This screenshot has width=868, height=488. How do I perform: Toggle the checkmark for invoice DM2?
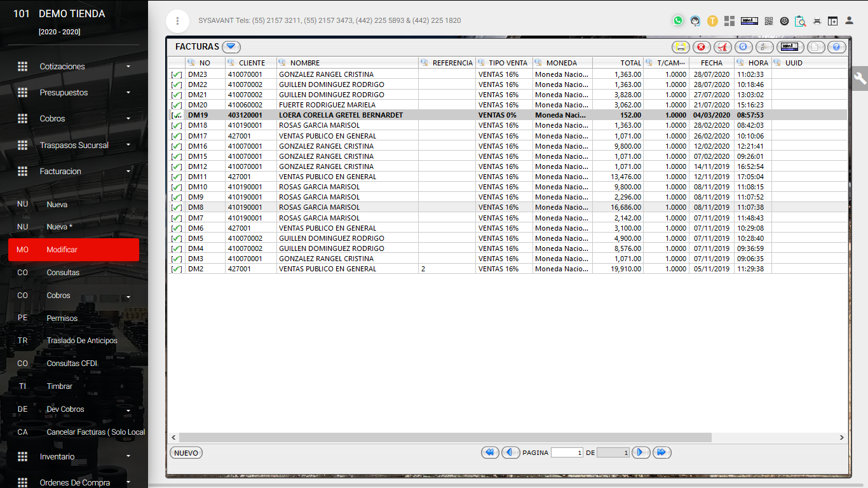point(176,269)
